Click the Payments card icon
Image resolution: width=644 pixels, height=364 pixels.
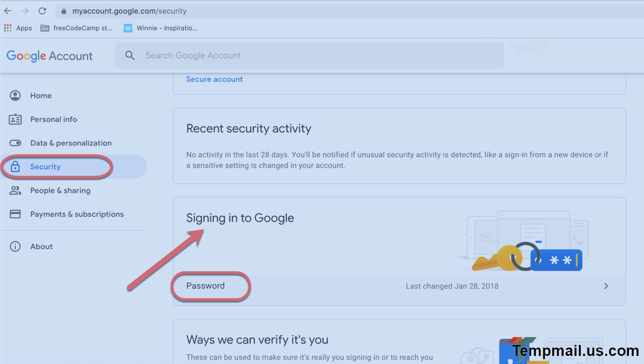tap(15, 214)
